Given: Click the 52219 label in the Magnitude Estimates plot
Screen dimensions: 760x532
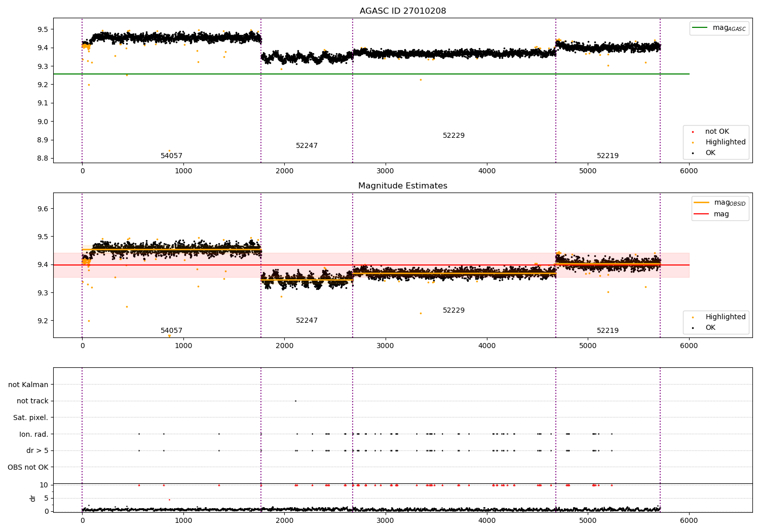Looking at the screenshot, I should (x=607, y=331).
